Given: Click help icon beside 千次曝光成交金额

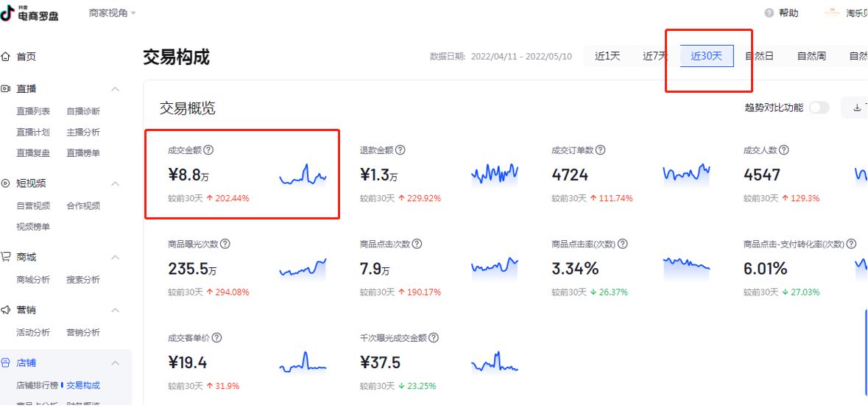Looking at the screenshot, I should point(434,338).
